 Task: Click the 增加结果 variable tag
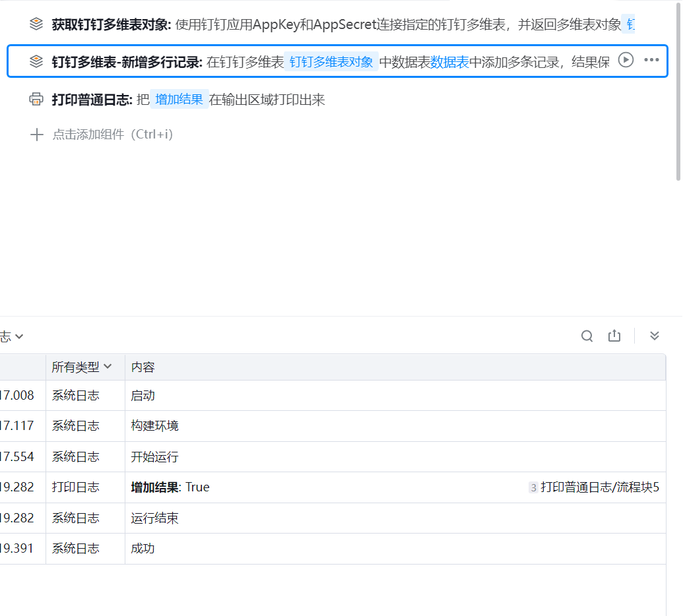pos(179,100)
